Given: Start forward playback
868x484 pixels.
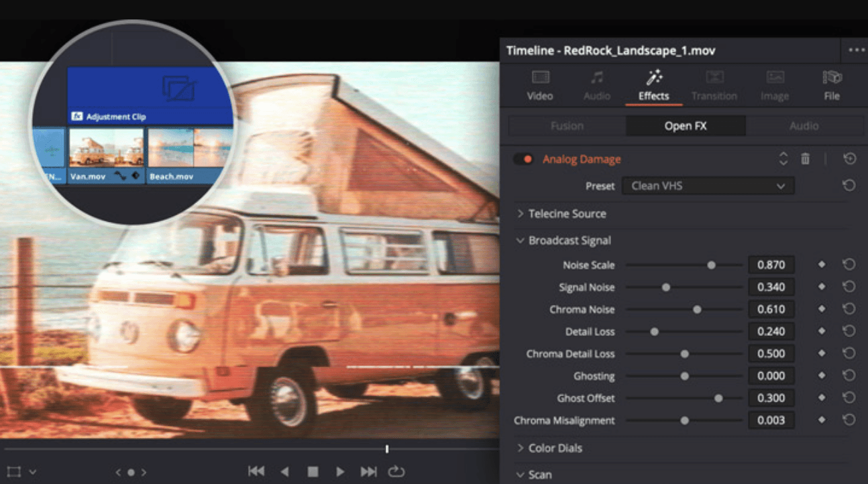Looking at the screenshot, I should pos(340,471).
